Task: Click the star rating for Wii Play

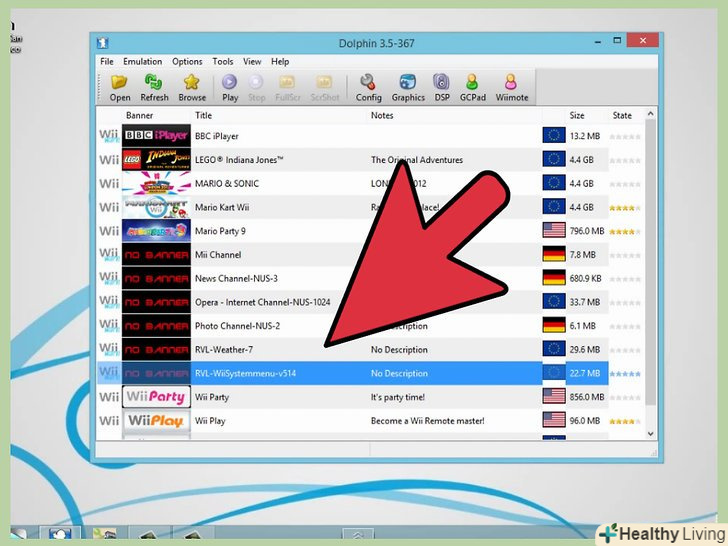Action: 625,422
